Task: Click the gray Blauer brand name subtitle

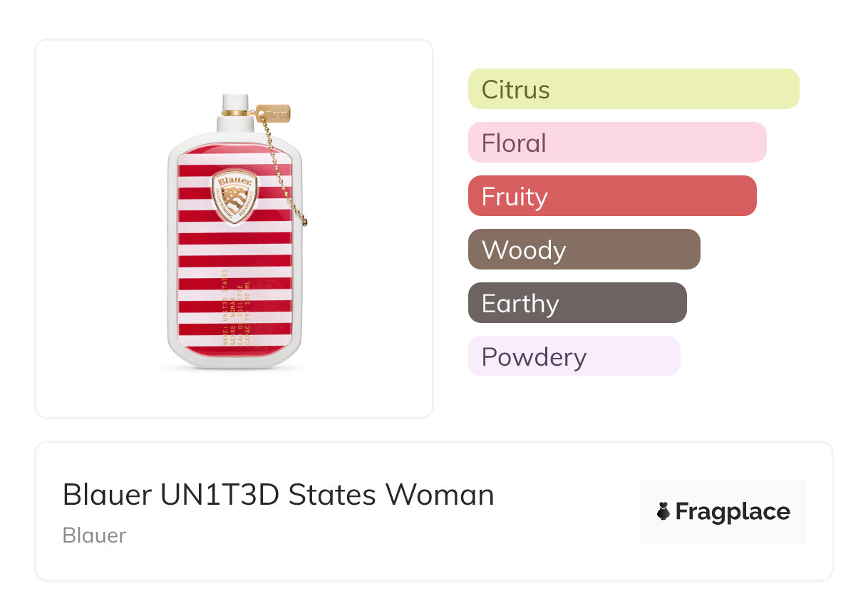Action: (x=94, y=535)
